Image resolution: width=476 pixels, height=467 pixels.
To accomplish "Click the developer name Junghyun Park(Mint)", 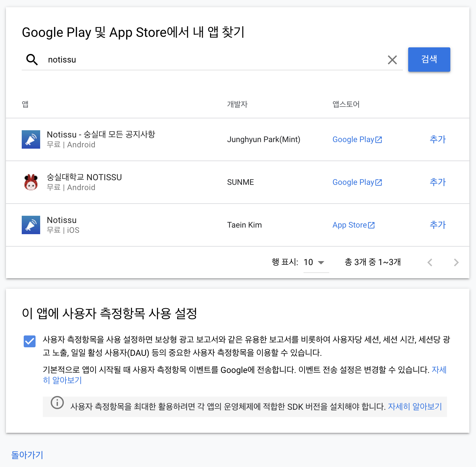I will tap(264, 139).
